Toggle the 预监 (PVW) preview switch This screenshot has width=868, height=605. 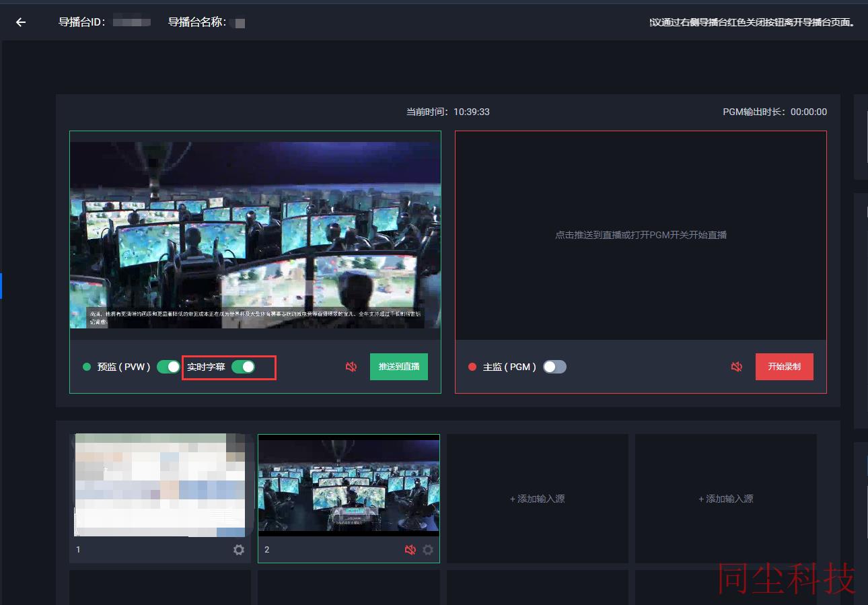click(168, 367)
